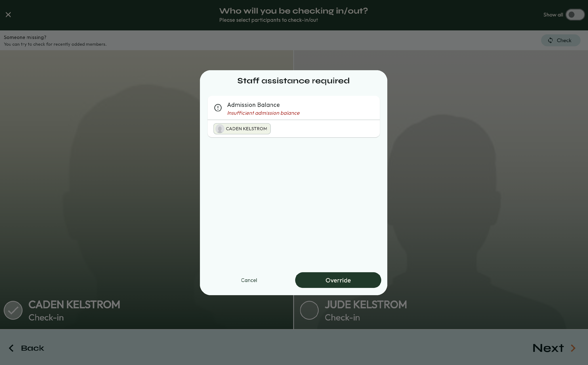Screen dimensions: 588x365
Task: Go Back using the Back label
Action: (33, 348)
